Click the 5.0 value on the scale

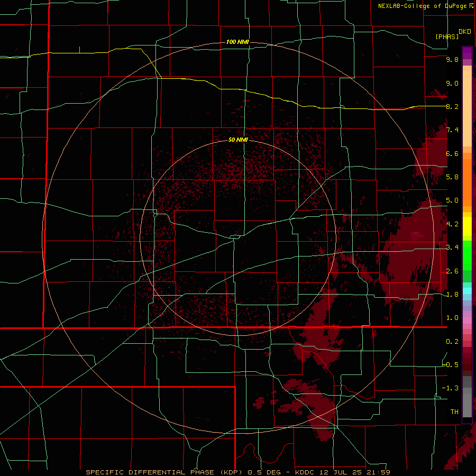click(452, 200)
